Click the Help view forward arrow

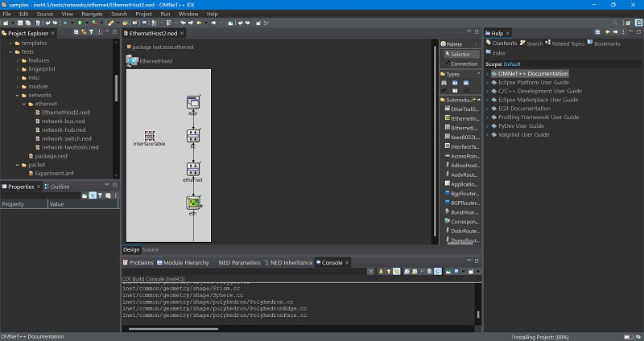(x=615, y=32)
